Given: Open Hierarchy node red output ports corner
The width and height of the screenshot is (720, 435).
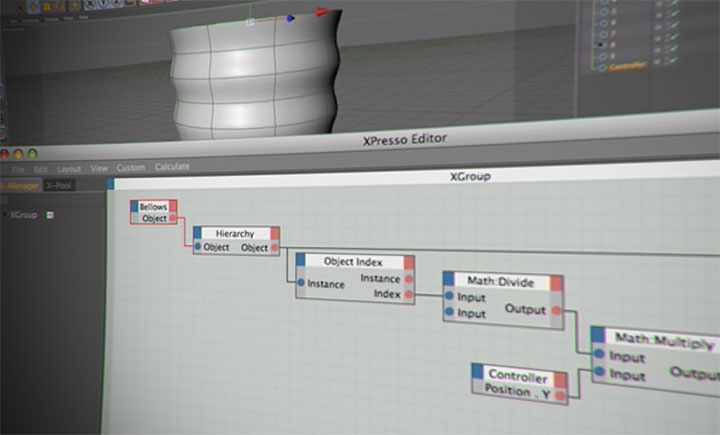Looking at the screenshot, I should [275, 234].
